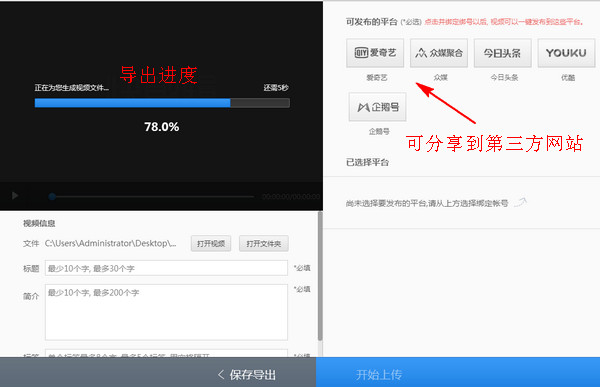Click the video seek bar handle

point(52,196)
